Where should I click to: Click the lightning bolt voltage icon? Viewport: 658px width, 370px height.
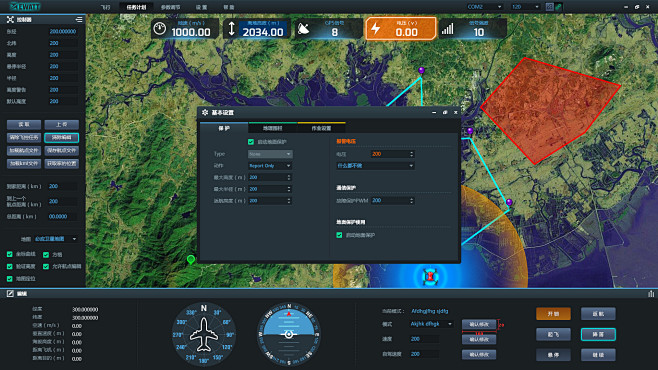(x=376, y=29)
